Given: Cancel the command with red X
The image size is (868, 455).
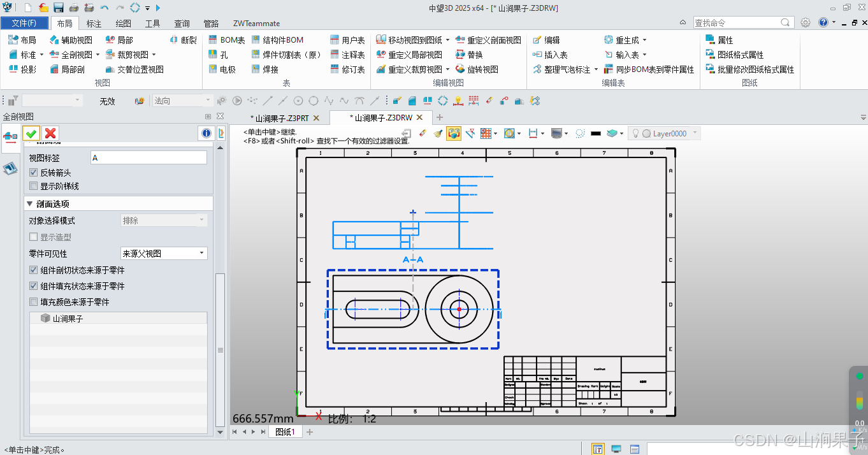Looking at the screenshot, I should click(50, 133).
